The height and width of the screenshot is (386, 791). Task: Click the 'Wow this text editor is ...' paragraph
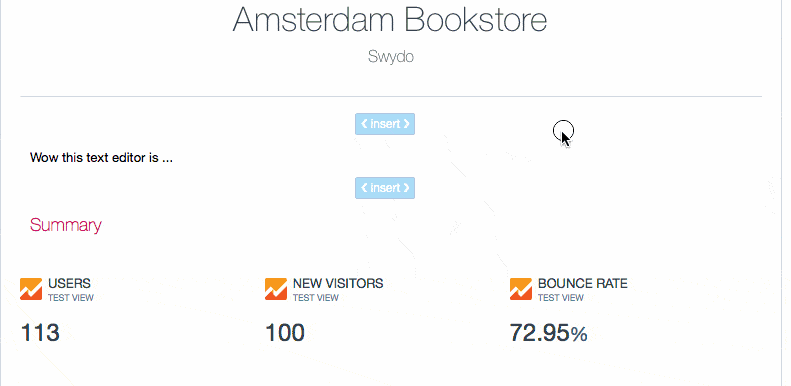tap(101, 157)
